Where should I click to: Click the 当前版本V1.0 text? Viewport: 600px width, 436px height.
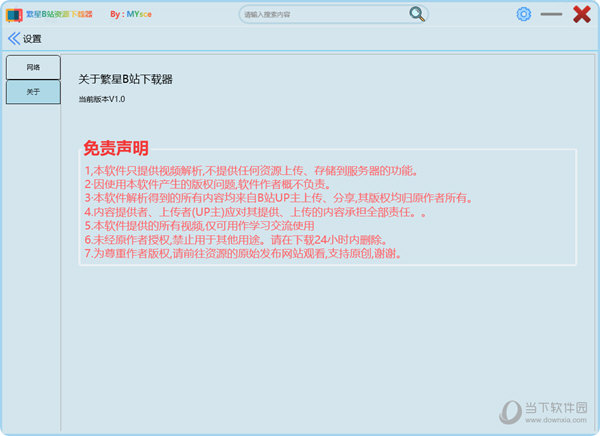[x=102, y=99]
